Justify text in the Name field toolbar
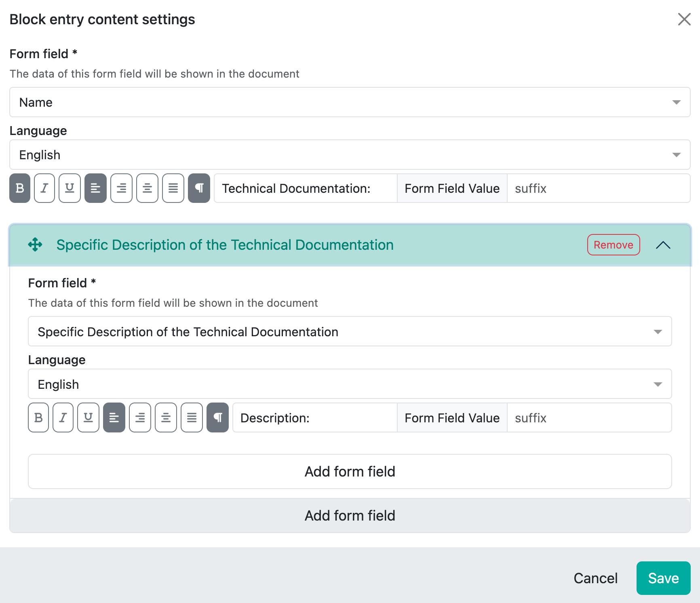The width and height of the screenshot is (700, 603). [x=173, y=188]
